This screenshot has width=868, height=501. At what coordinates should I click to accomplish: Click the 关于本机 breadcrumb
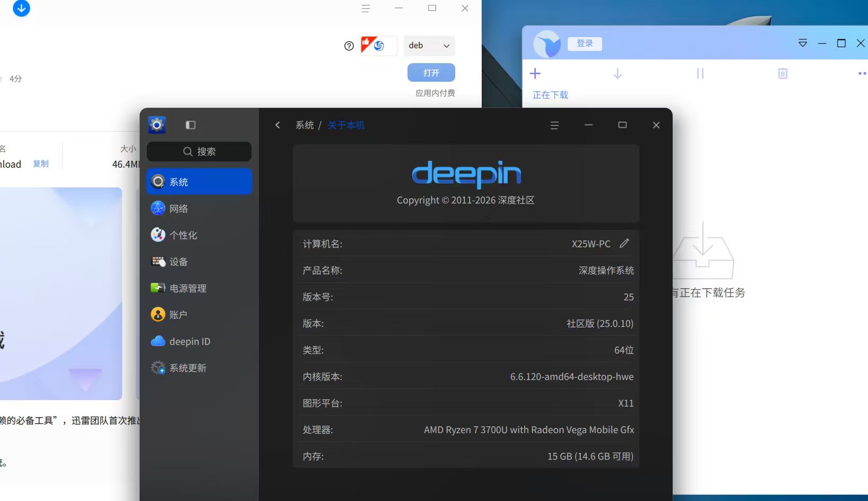click(346, 125)
